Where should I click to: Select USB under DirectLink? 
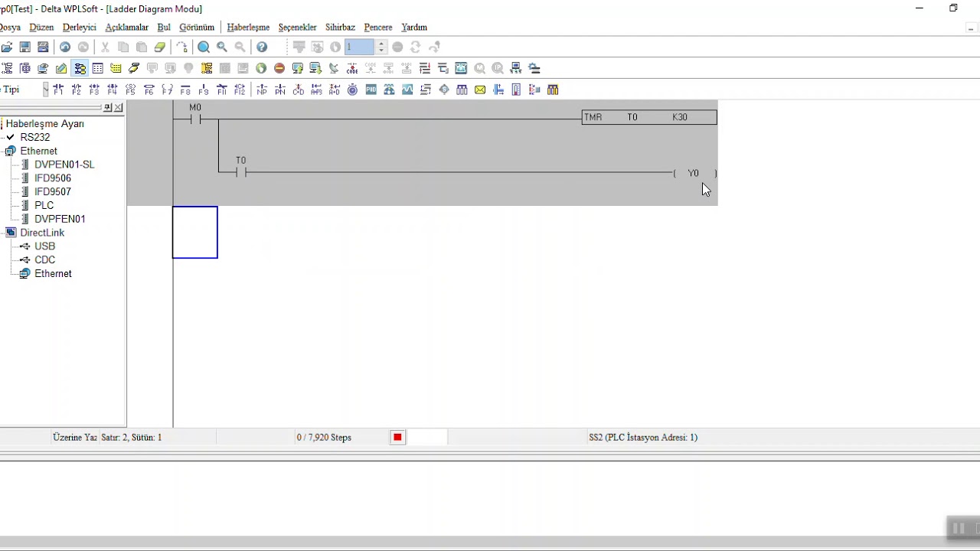(x=45, y=246)
